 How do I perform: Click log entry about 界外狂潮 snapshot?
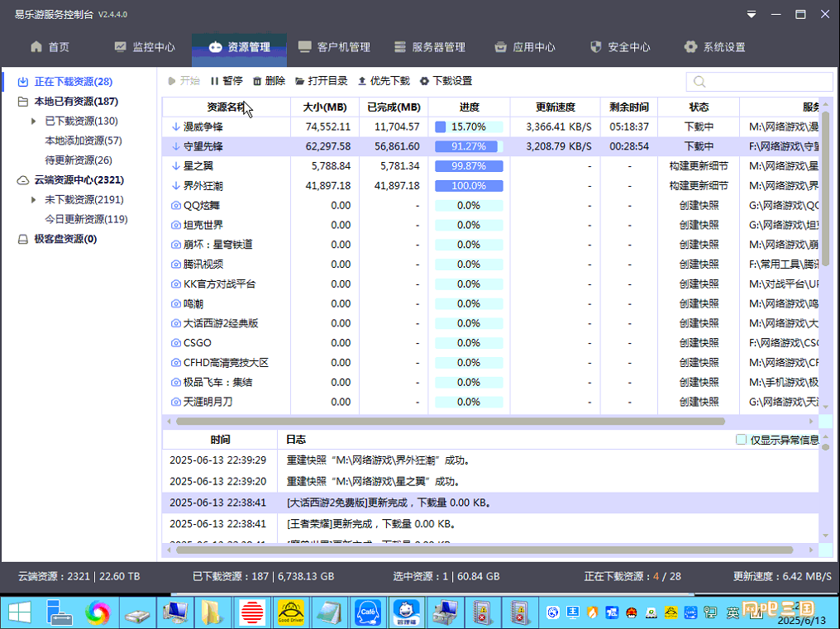(x=378, y=460)
